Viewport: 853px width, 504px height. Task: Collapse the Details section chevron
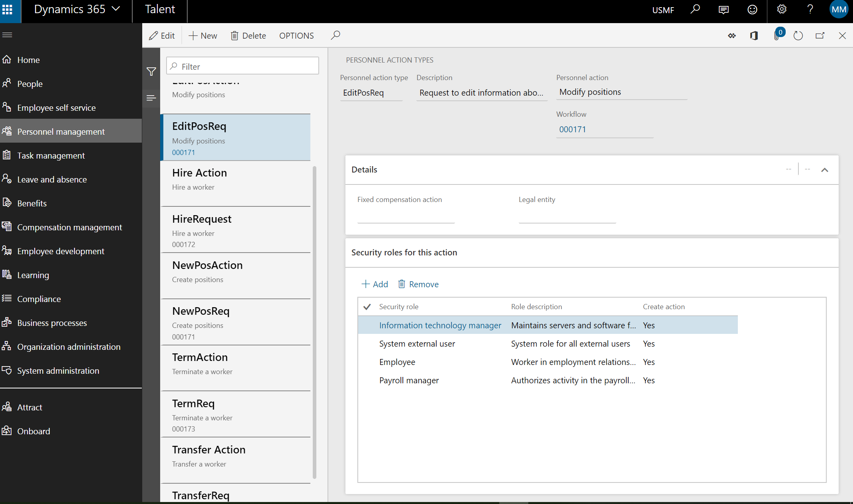(825, 170)
